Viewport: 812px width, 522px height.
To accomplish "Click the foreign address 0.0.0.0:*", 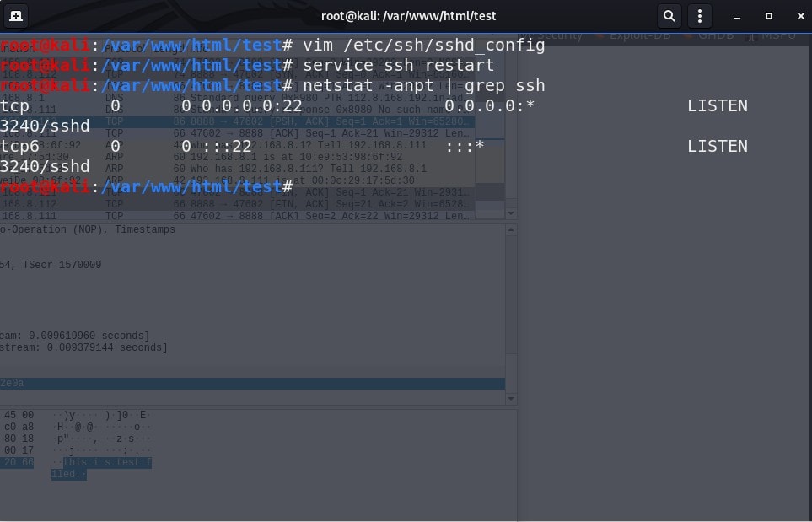I will 489,106.
